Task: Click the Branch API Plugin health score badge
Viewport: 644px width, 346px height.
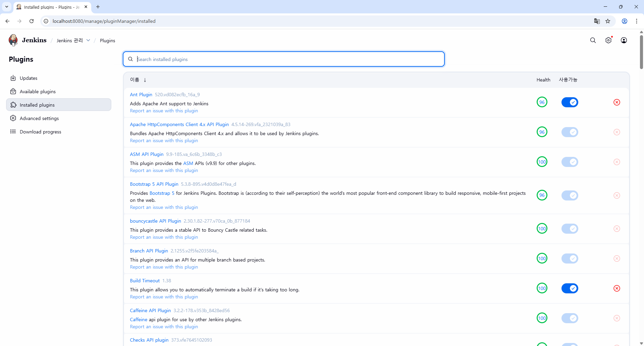Action: 542,258
